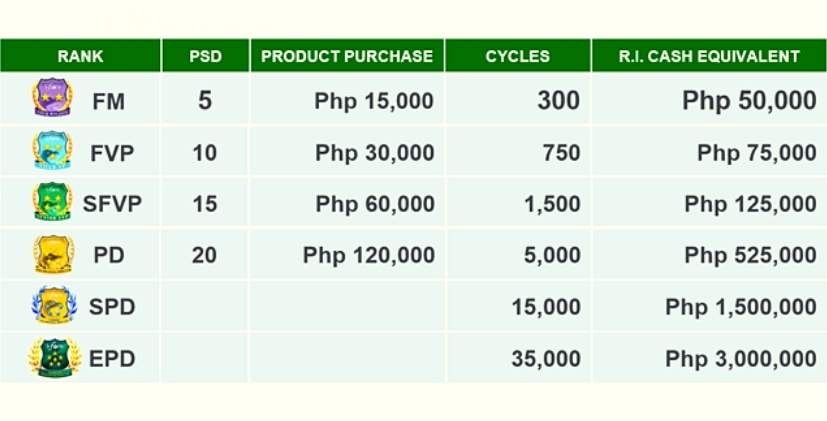Image resolution: width=827 pixels, height=421 pixels.
Task: Click the PSD value 20
Action: click(x=204, y=255)
